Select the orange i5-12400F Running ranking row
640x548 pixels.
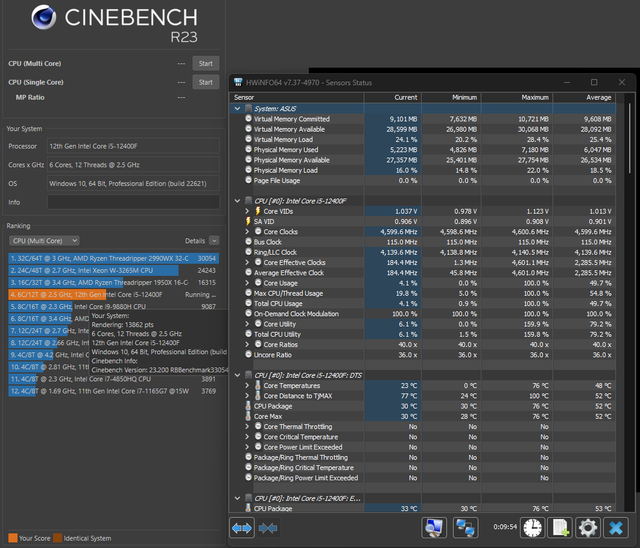pos(113,295)
